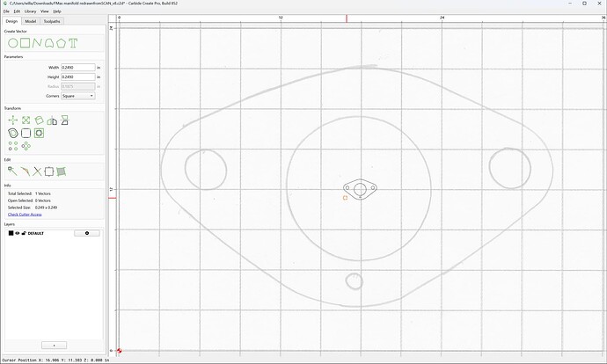This screenshot has height=364, width=607.
Task: Open the Offset Vector tool
Action: [13, 133]
